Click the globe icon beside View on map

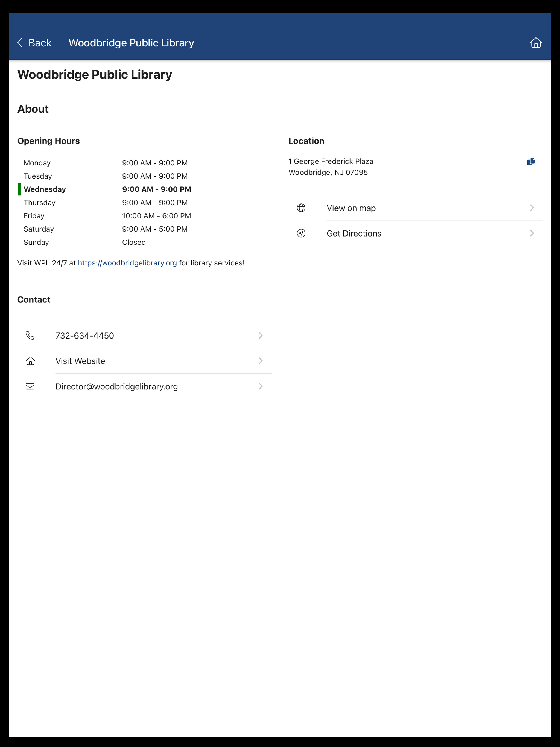[x=301, y=208]
